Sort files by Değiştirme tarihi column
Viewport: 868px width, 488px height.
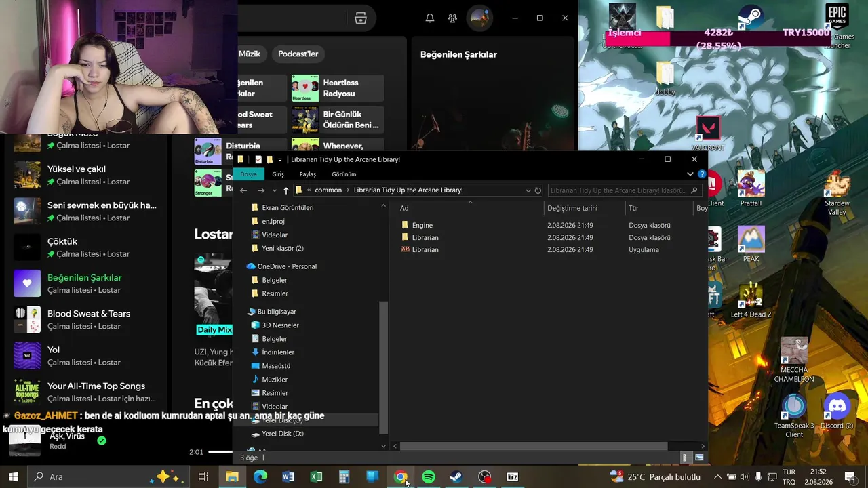585,208
